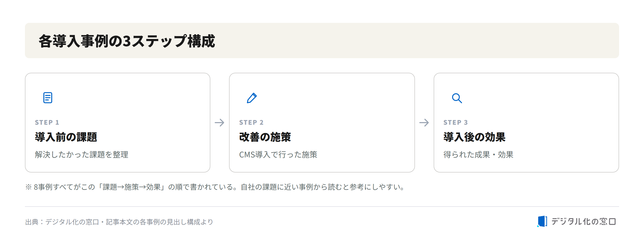Click the arrow between Step 1 and Step 2
Screen dimensions: 644x252
[219, 123]
